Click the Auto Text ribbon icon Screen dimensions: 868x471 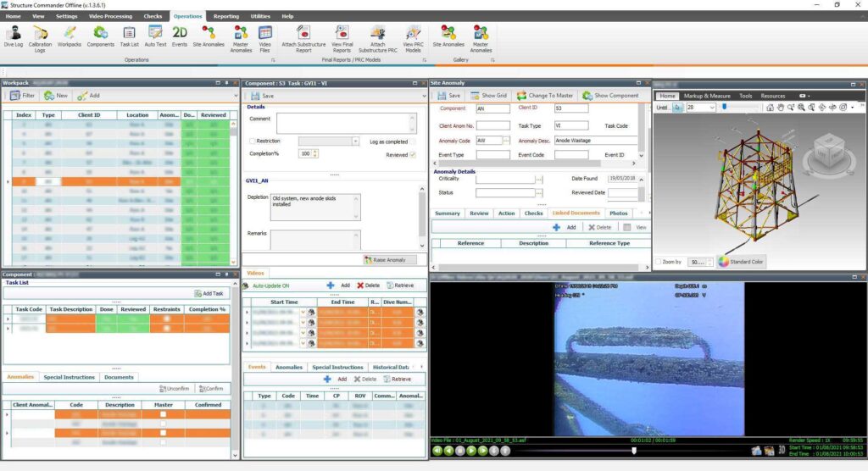pos(155,36)
